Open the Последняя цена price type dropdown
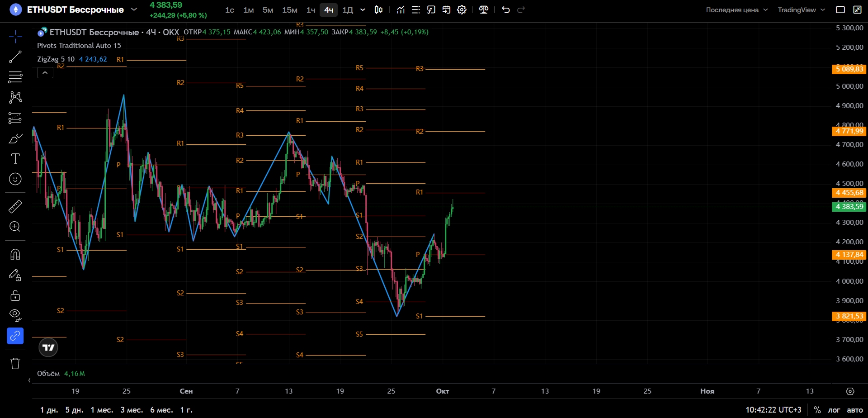Image resolution: width=868 pixels, height=418 pixels. pyautogui.click(x=737, y=10)
